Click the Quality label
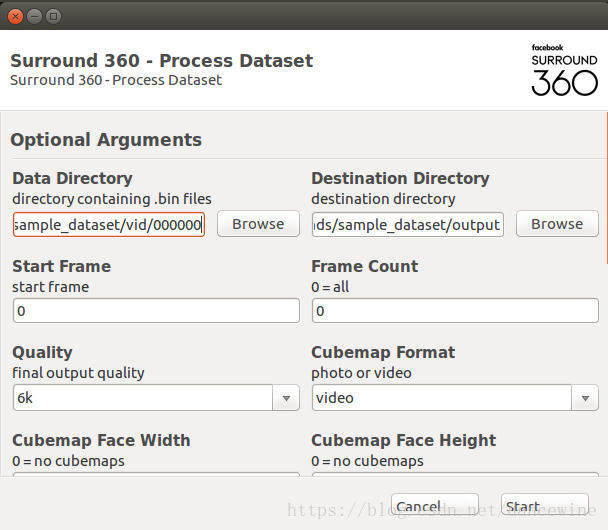 click(42, 352)
